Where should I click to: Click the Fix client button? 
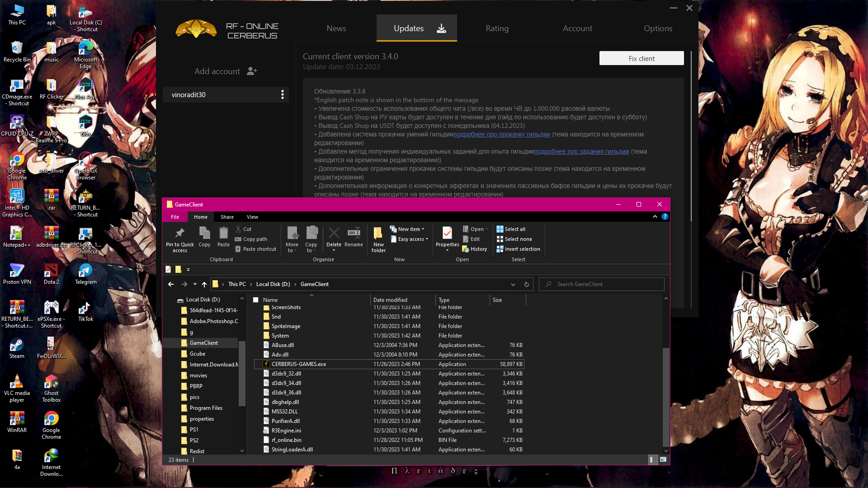(642, 58)
